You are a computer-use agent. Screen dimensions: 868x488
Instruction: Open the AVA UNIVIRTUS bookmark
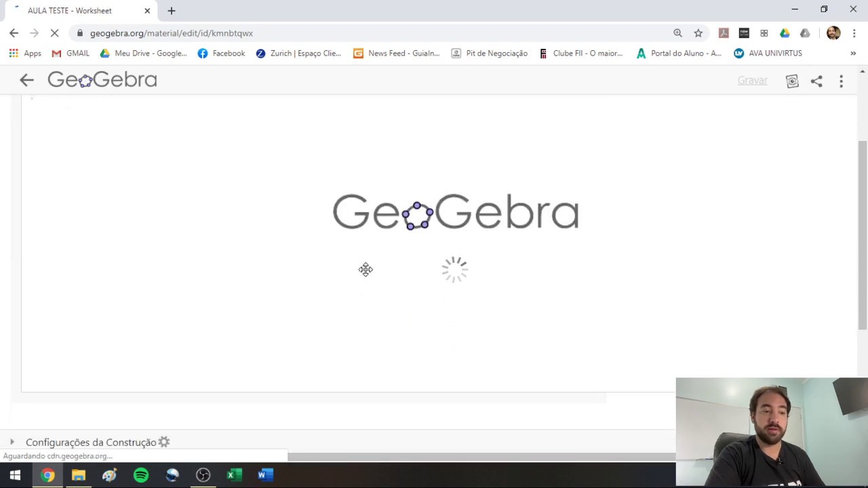(768, 53)
